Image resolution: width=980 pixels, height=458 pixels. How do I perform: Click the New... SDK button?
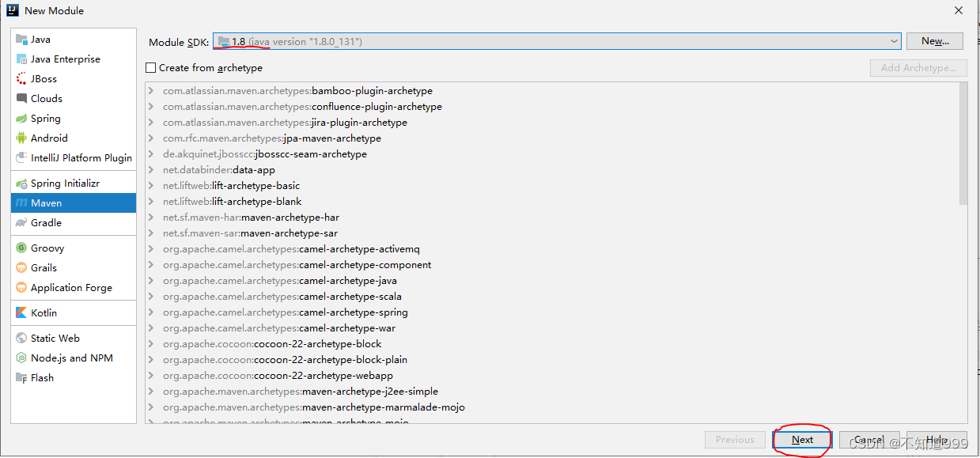pos(935,41)
